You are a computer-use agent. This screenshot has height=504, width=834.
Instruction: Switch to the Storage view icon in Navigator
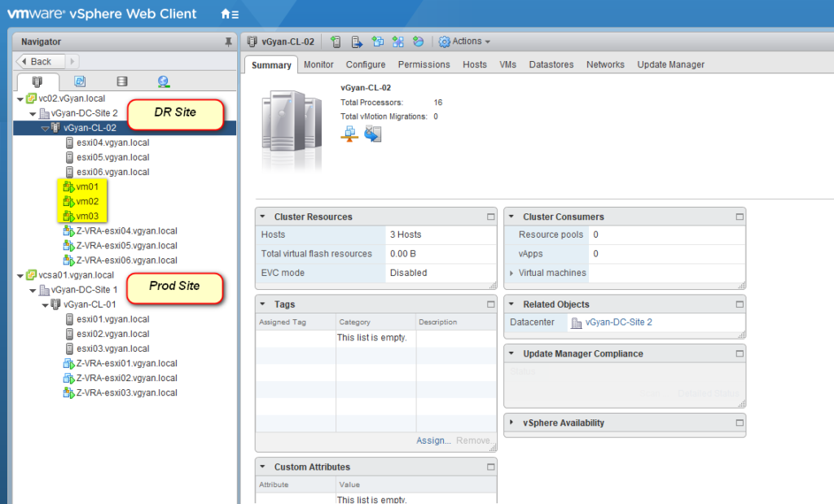click(x=122, y=81)
